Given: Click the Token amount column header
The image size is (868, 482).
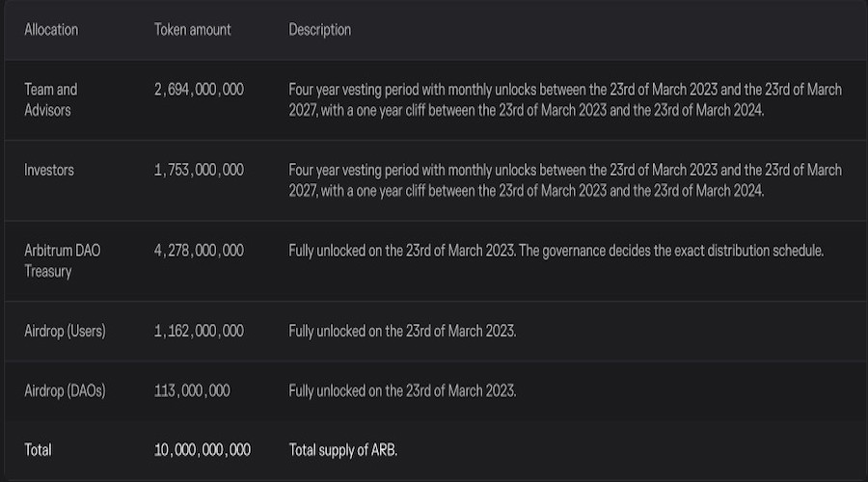Looking at the screenshot, I should 192,30.
